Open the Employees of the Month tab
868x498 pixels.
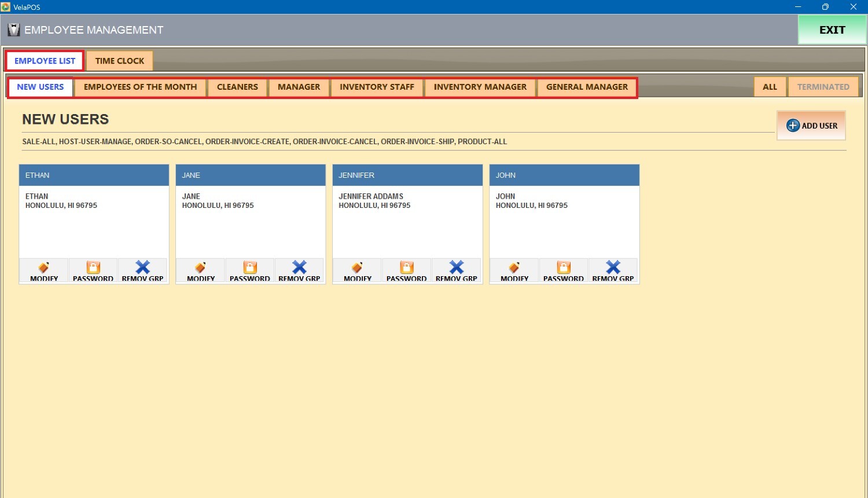[140, 87]
